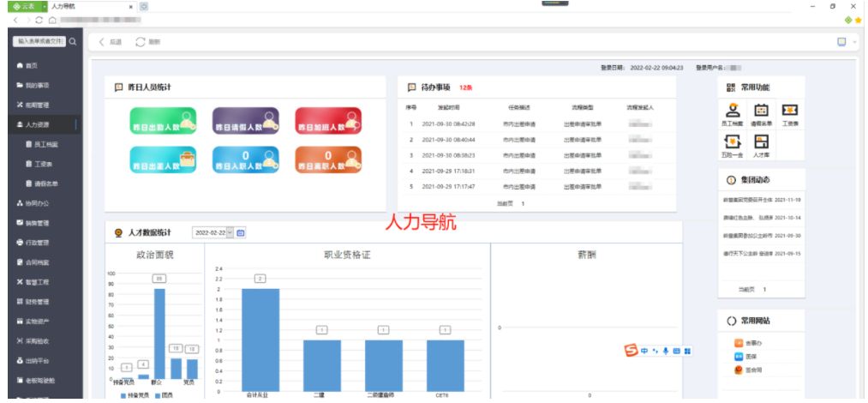Click the layout icon at toolbar right
868x403 pixels.
[841, 42]
